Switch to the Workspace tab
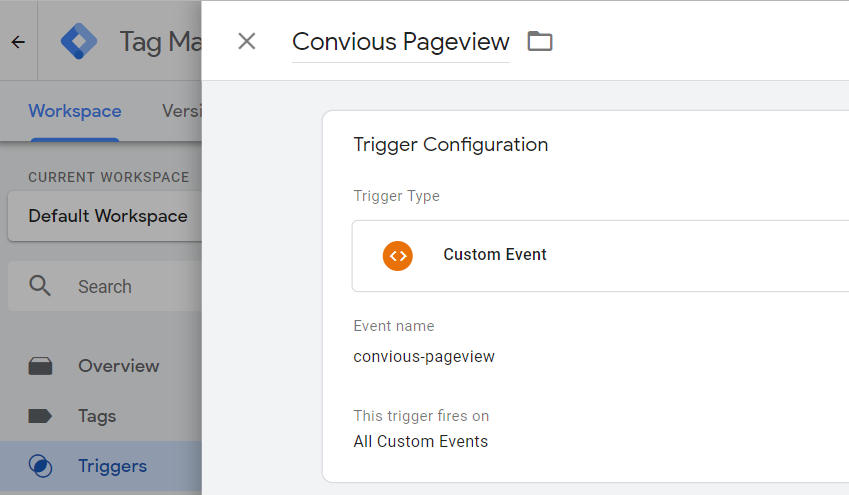This screenshot has width=849, height=495. click(x=75, y=111)
